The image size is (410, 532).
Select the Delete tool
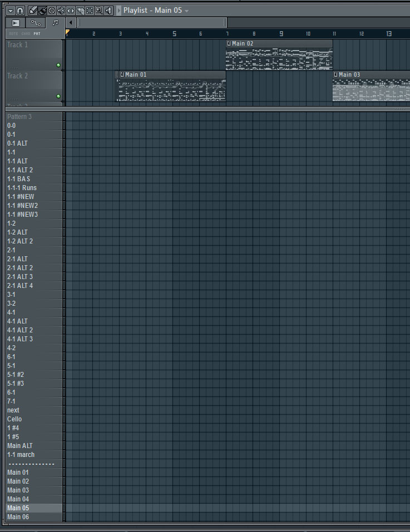[x=52, y=11]
